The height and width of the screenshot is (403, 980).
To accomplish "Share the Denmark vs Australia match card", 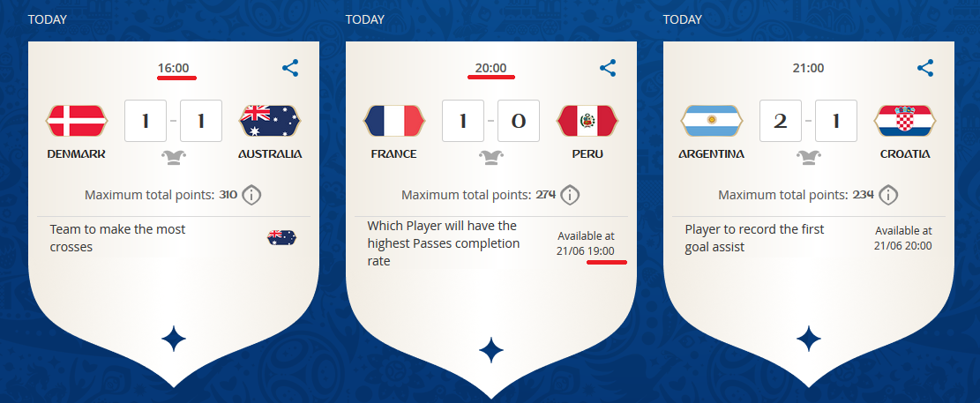I will [x=290, y=68].
